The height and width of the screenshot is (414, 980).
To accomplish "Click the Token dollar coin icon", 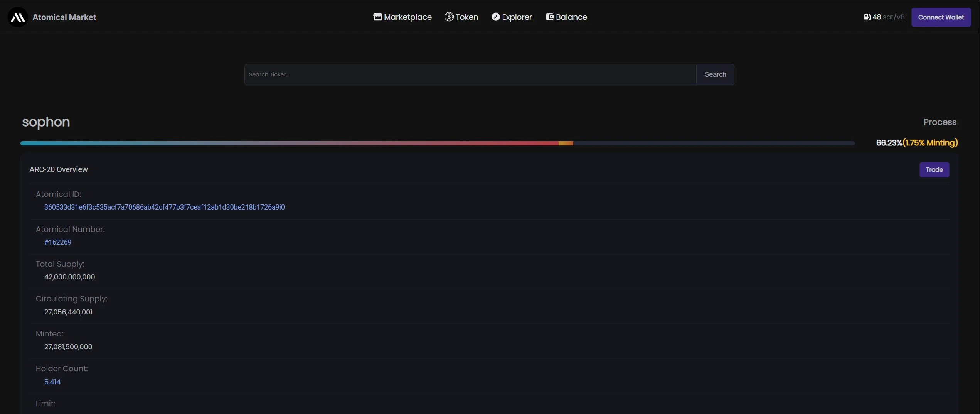I will (449, 17).
